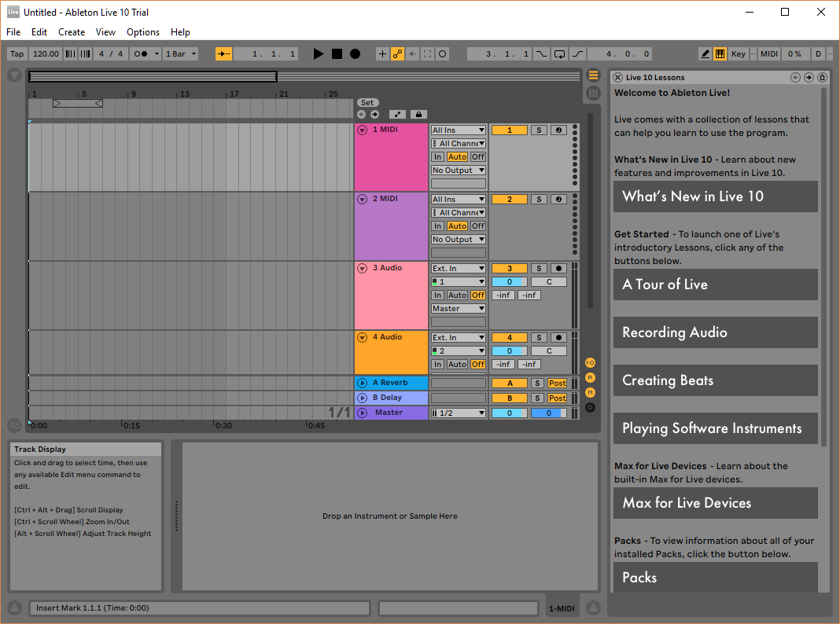Switch to Session view selector icon
Image resolution: width=840 pixels, height=624 pixels.
pos(593,93)
